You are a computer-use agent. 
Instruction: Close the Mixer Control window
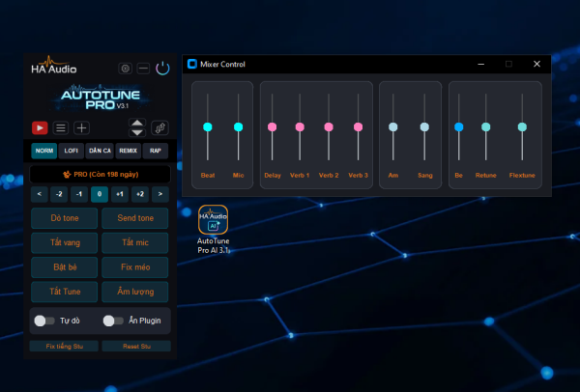tap(536, 64)
